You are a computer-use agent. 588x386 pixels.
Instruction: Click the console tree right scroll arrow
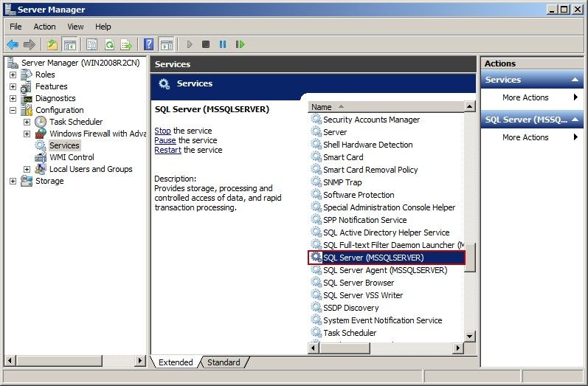coord(140,361)
